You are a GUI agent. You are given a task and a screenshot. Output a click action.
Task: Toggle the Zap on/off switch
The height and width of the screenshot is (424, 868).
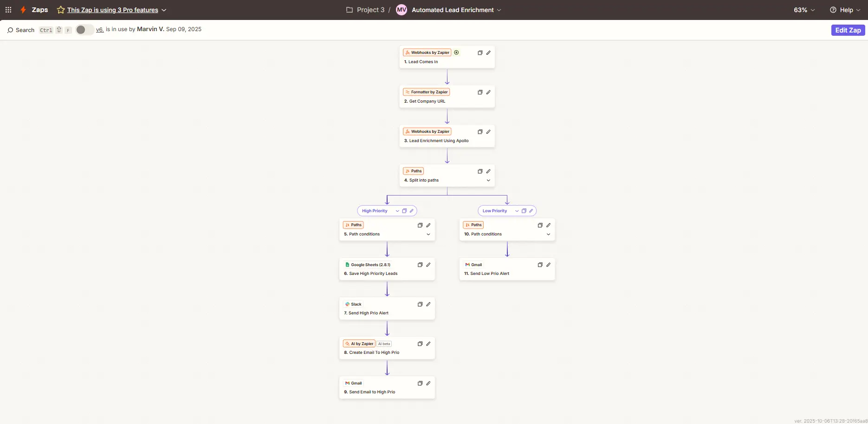coord(84,30)
